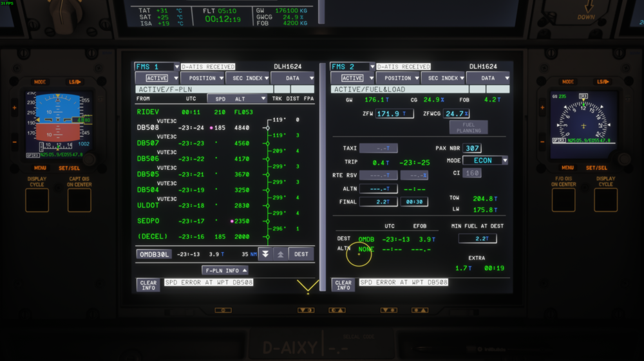The height and width of the screenshot is (361, 644).
Task: Click the FINAL time 00:30 field
Action: (414, 202)
